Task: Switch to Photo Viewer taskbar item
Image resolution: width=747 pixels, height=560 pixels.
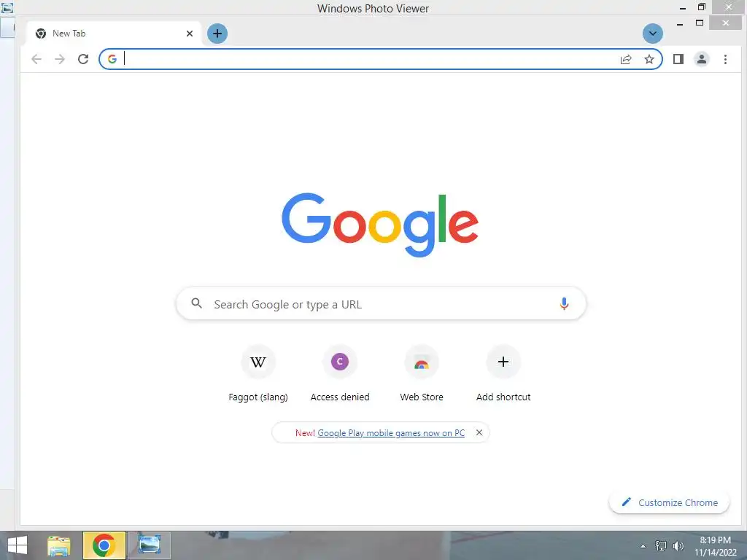Action: point(149,545)
